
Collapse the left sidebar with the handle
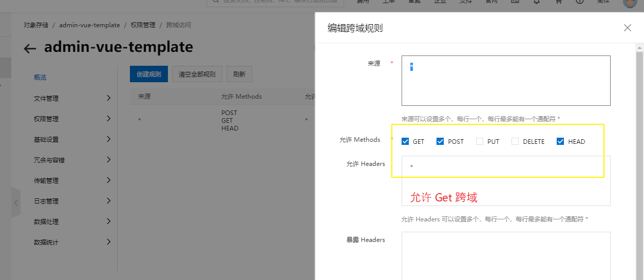16,202
